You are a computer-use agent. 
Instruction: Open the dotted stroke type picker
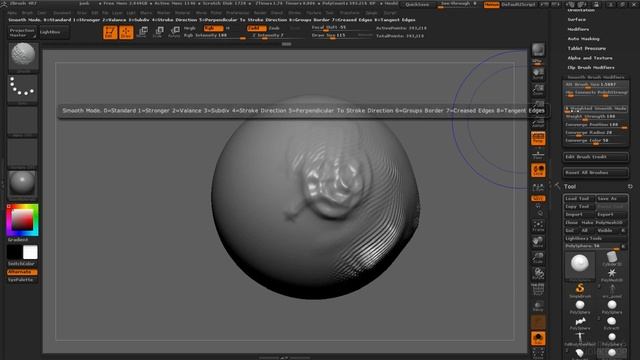23,88
